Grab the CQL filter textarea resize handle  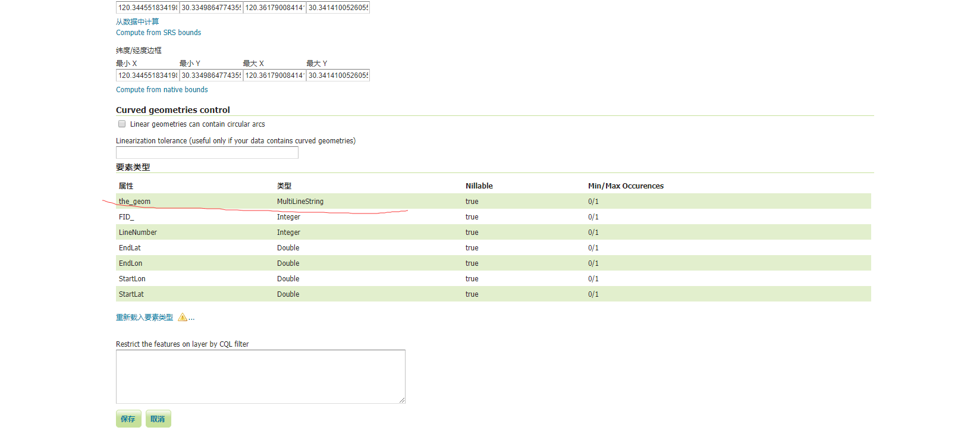[402, 400]
